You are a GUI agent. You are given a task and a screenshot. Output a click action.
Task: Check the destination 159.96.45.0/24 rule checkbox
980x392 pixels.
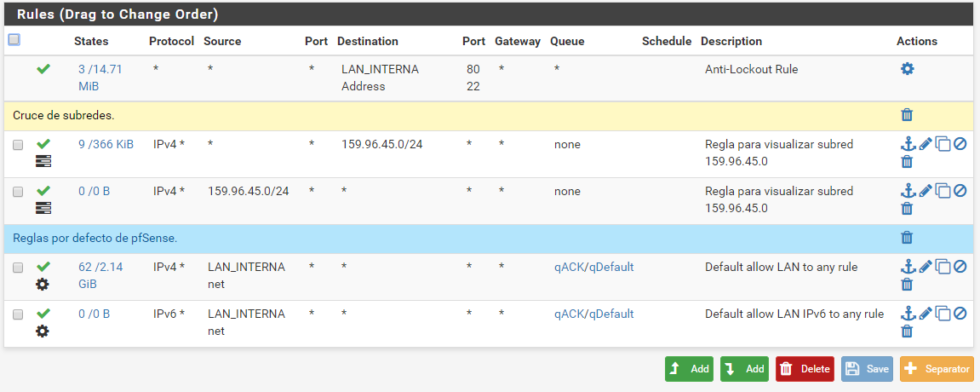coord(18,145)
